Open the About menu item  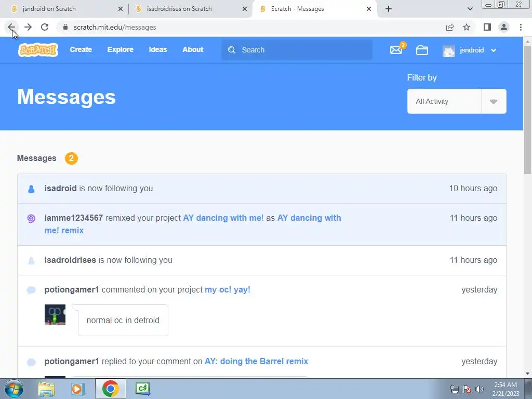(193, 49)
